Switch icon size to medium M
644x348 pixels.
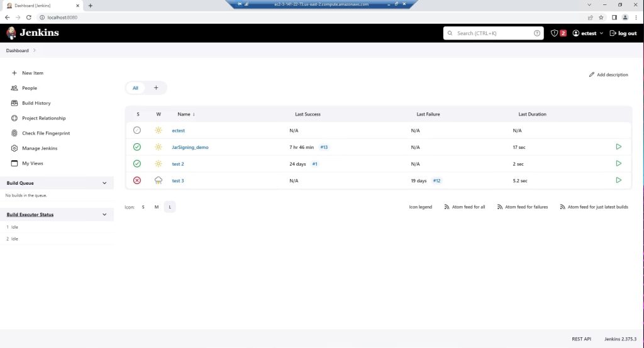[157, 207]
